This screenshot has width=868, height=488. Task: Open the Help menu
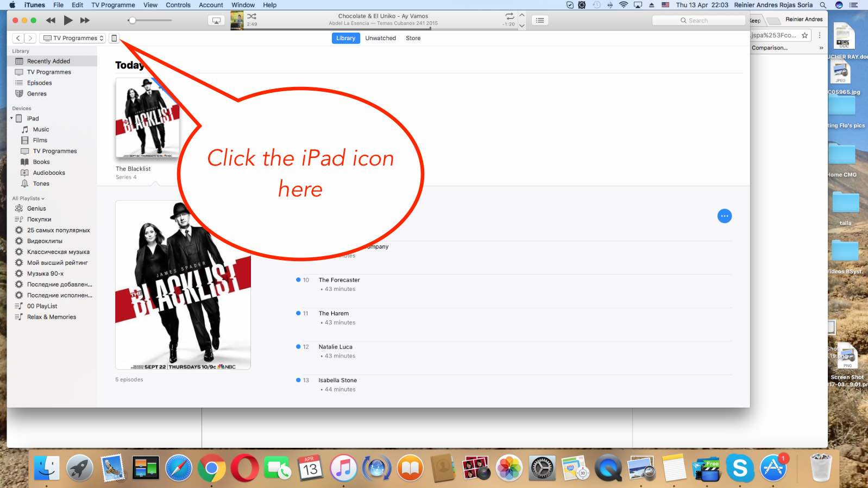coord(270,5)
